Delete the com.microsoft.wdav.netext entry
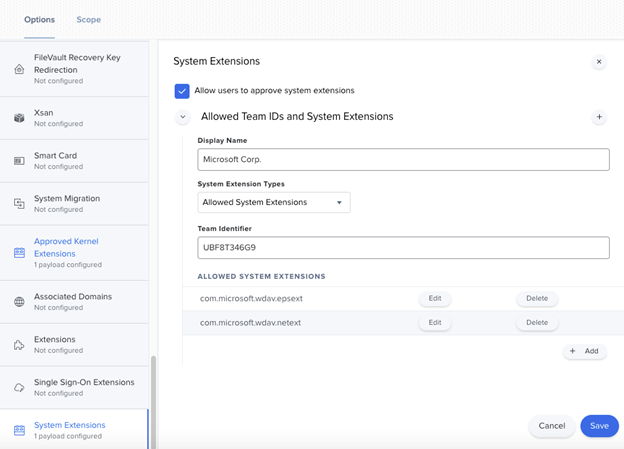The height and width of the screenshot is (449, 624). [537, 323]
